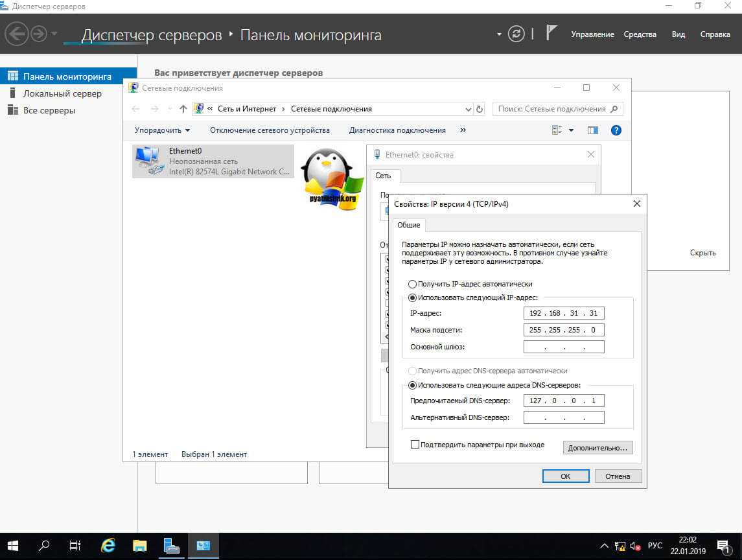Screen dimensions: 742x560
Task: Open Internet Explorer from the taskbar
Action: pos(108,546)
